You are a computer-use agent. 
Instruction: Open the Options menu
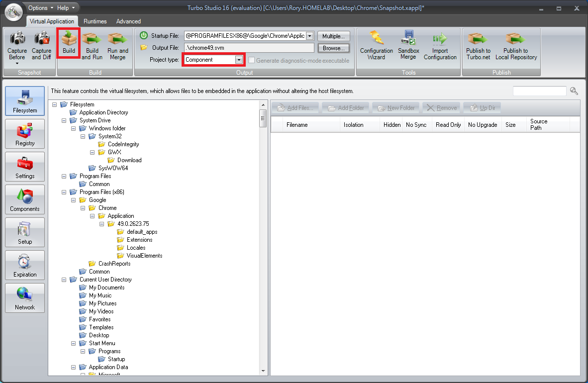(x=41, y=8)
